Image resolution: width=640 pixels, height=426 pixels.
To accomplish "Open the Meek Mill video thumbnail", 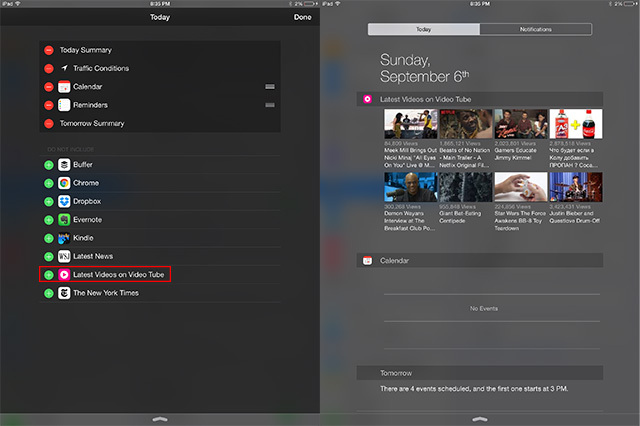I will (411, 124).
